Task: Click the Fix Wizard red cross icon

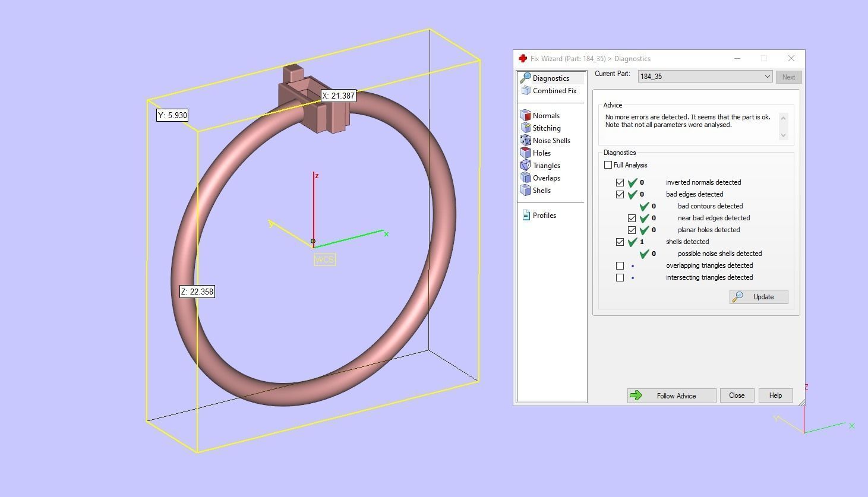Action: pos(523,58)
